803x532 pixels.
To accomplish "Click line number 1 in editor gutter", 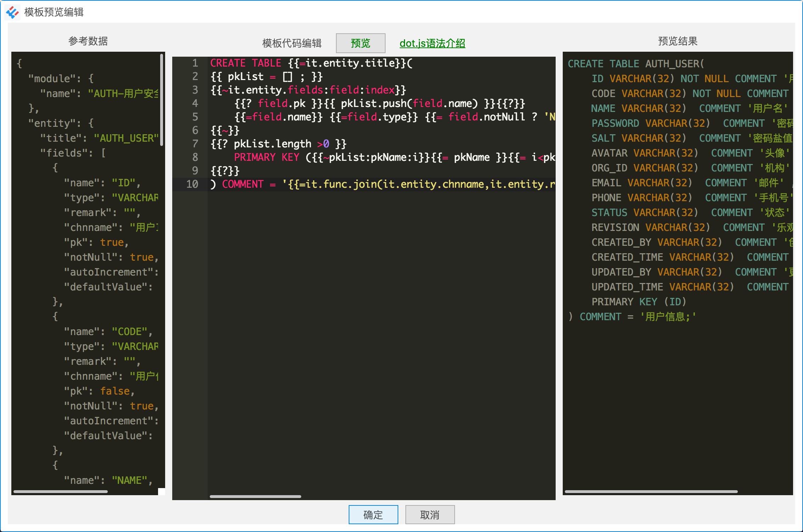I will click(x=195, y=63).
